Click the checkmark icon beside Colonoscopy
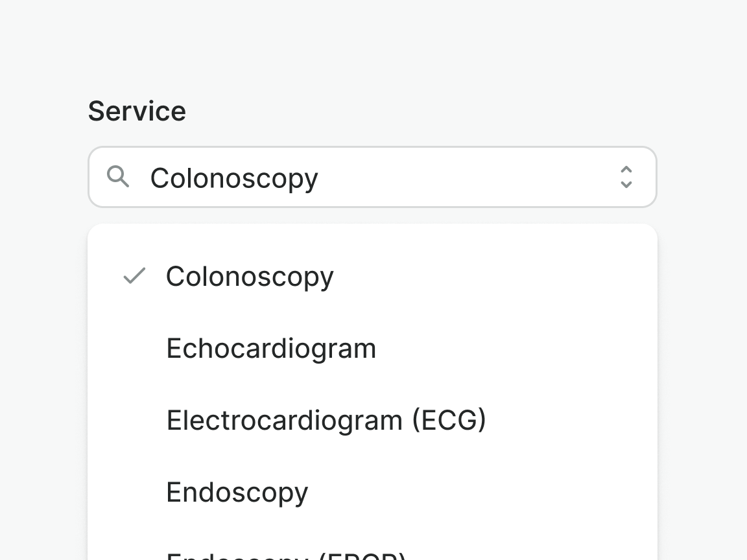 [x=134, y=276]
